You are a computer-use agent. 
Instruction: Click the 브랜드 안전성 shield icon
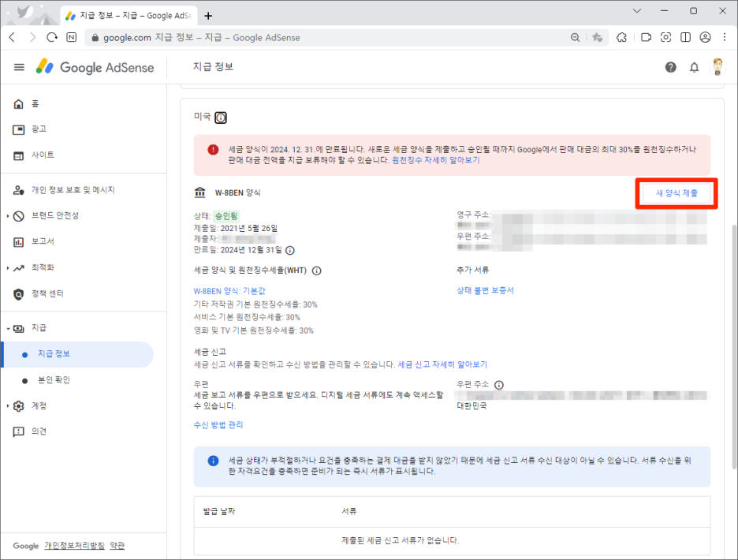(18, 215)
